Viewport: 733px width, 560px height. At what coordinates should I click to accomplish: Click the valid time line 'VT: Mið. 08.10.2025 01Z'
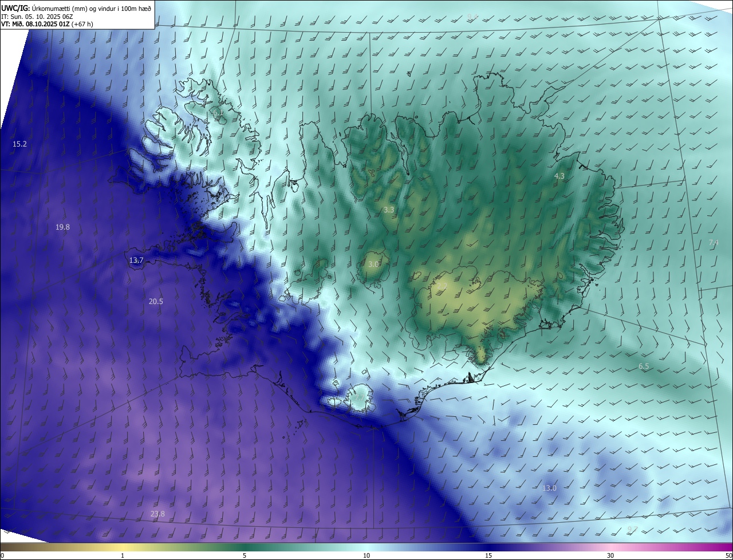tap(36, 24)
